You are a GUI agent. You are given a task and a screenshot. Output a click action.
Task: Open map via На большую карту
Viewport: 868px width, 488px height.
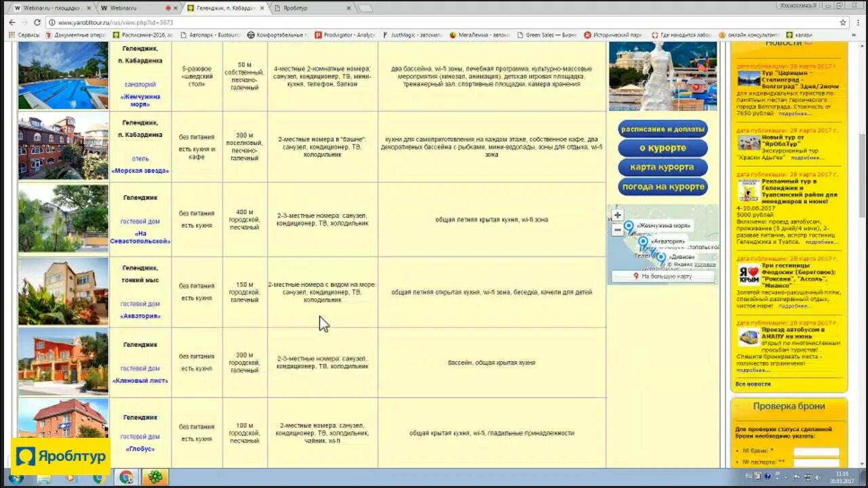pos(663,277)
